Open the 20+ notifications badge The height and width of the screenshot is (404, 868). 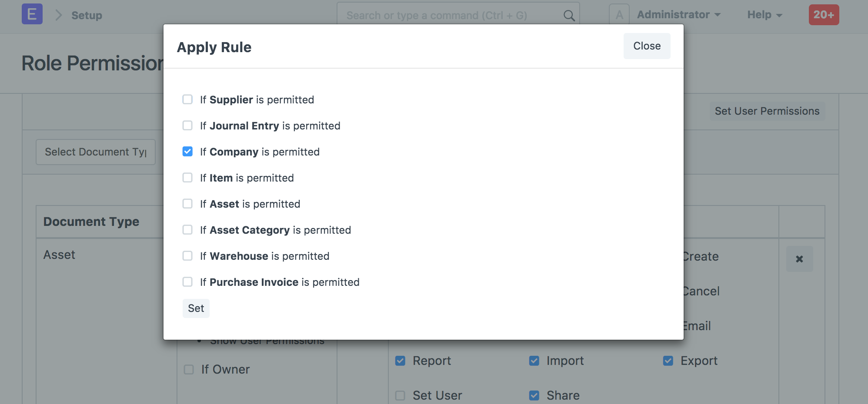click(824, 15)
